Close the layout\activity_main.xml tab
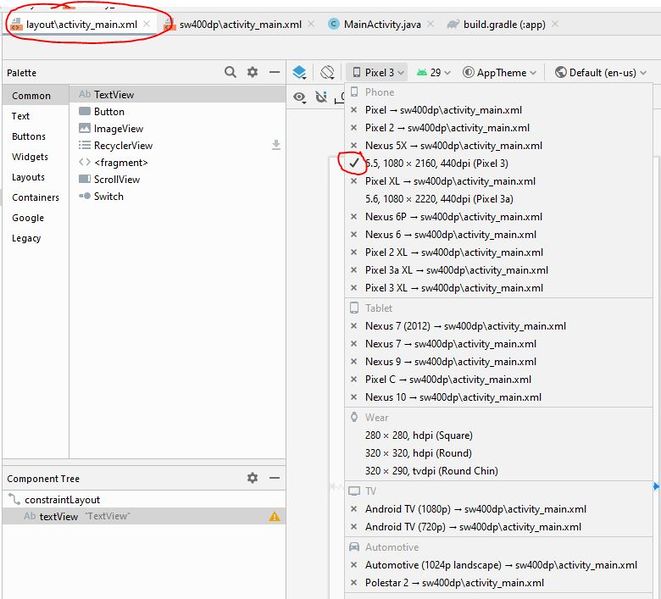This screenshot has width=661, height=599. [147, 24]
